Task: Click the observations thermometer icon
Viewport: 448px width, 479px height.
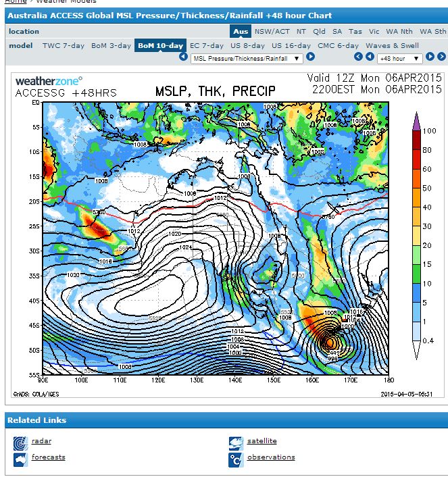Action: point(236,460)
